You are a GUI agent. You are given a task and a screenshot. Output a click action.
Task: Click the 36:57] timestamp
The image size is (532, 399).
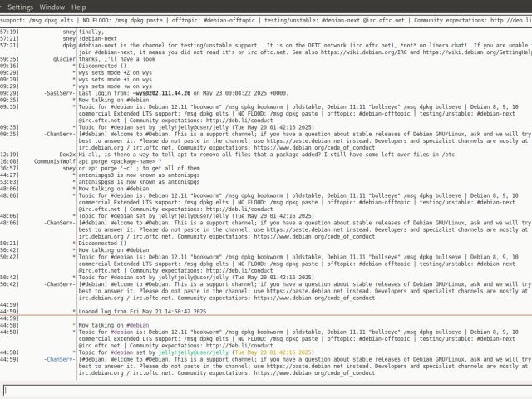tap(9, 168)
